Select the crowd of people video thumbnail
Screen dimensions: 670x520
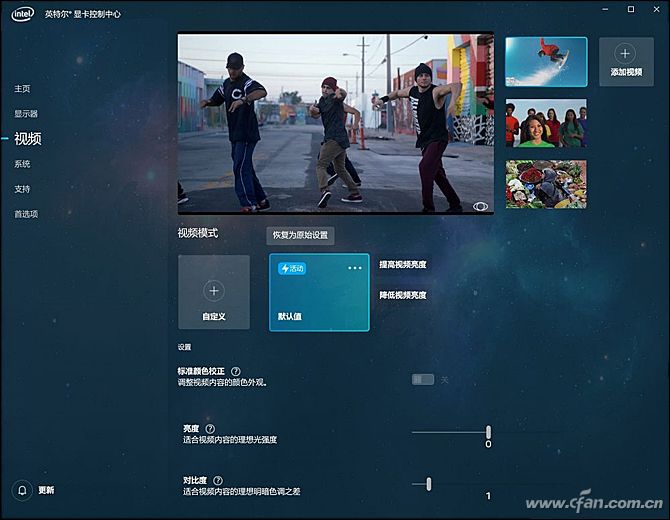pos(546,123)
